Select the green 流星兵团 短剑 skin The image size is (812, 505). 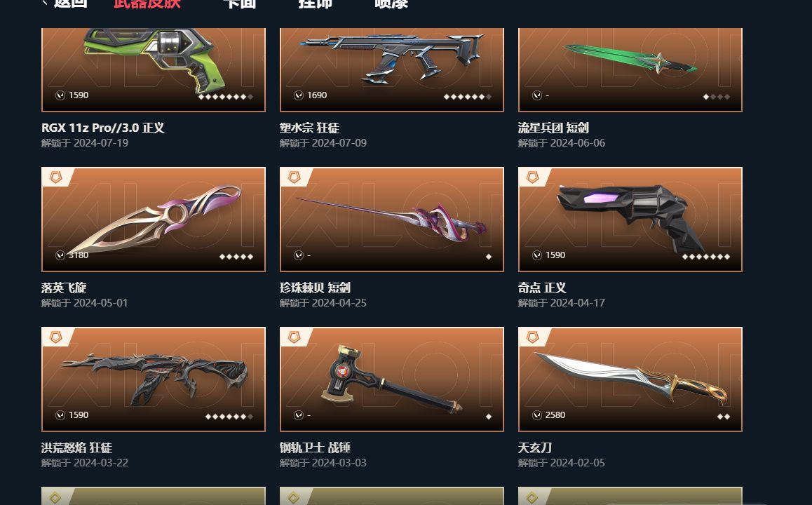pyautogui.click(x=630, y=69)
